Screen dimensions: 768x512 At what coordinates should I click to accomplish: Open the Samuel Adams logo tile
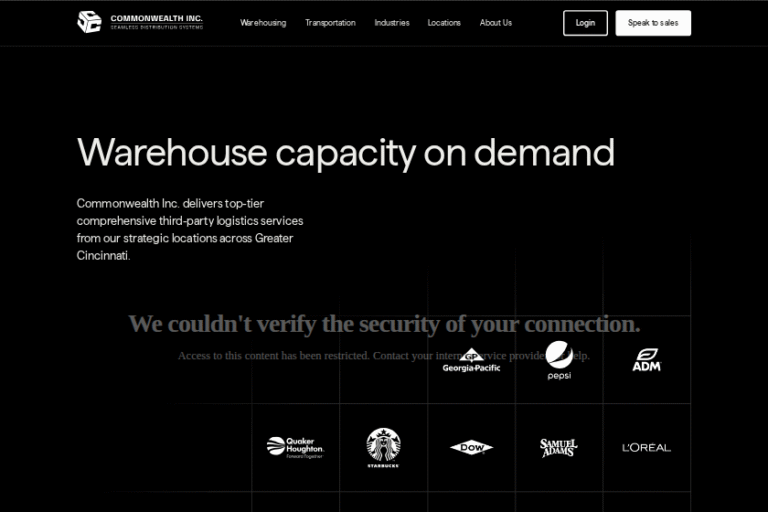tap(559, 447)
